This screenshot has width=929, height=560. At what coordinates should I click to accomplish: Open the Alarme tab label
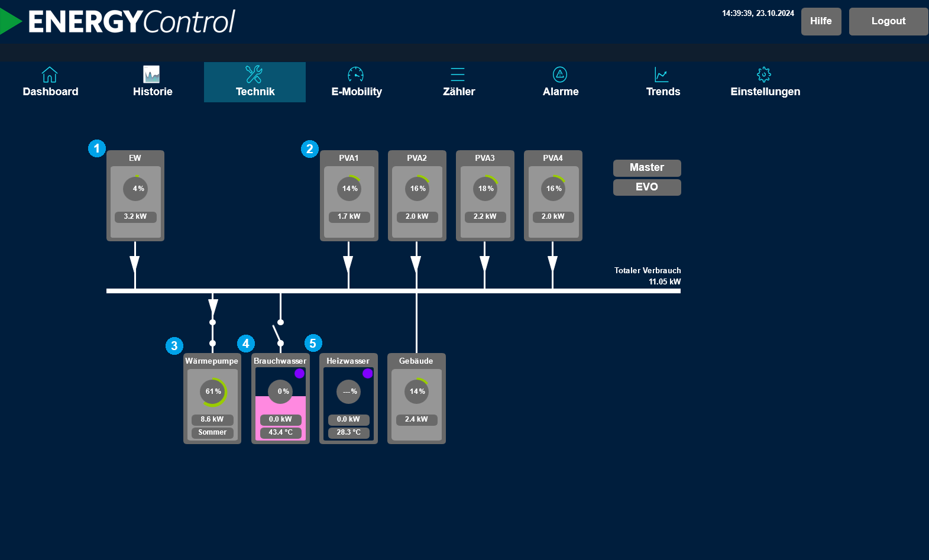pyautogui.click(x=561, y=92)
